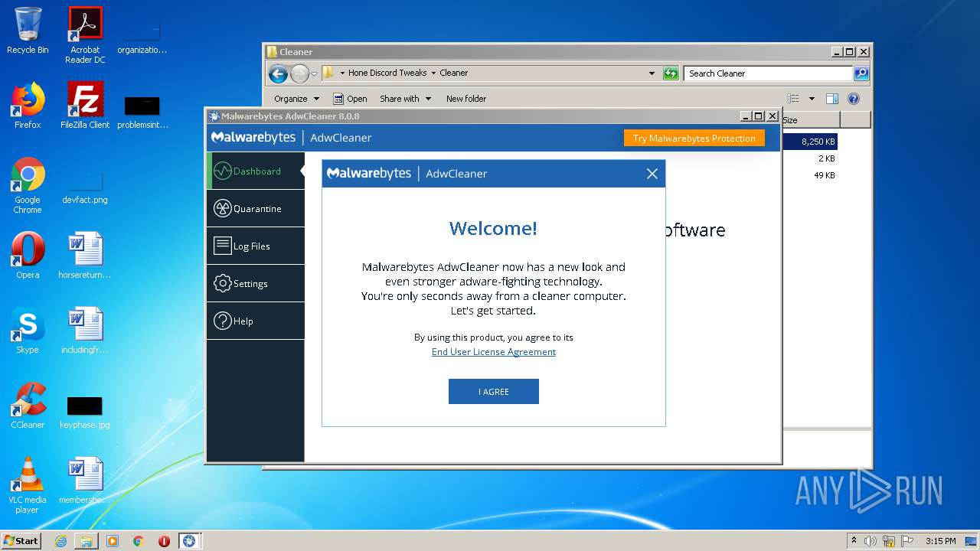Click the Opera taskbar icon

164,541
